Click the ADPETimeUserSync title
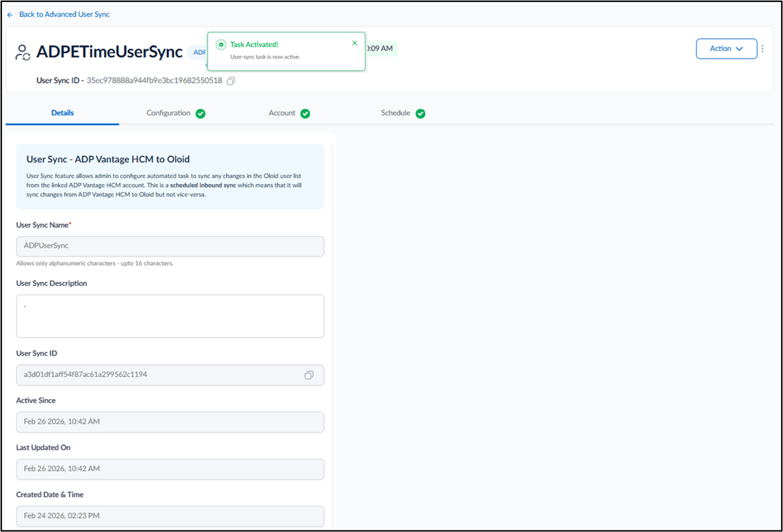The height and width of the screenshot is (532, 783). (x=110, y=52)
